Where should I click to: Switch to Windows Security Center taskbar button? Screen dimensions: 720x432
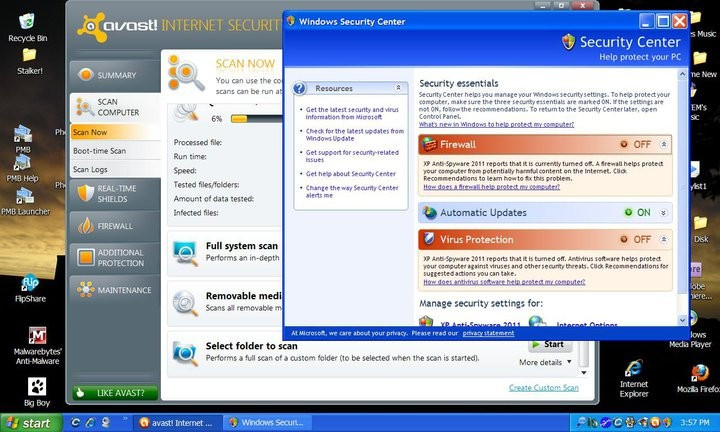[x=268, y=422]
